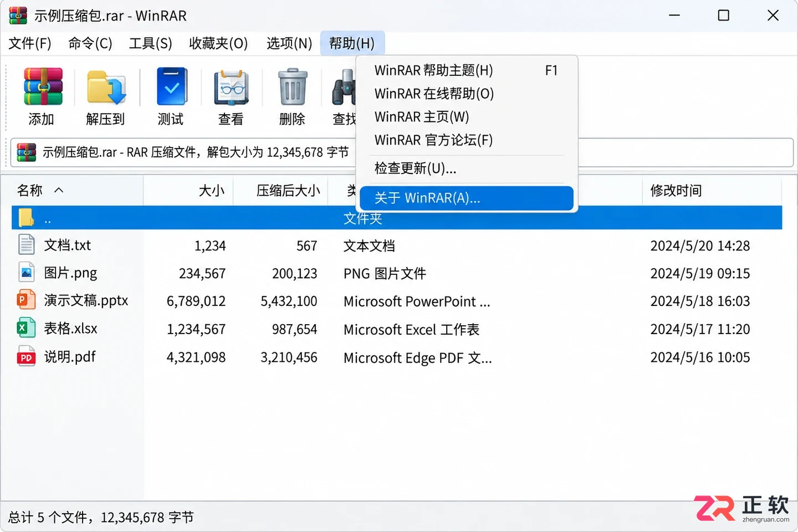
Task: Click the date 2024/5/20 14:28
Action: pyautogui.click(x=700, y=246)
